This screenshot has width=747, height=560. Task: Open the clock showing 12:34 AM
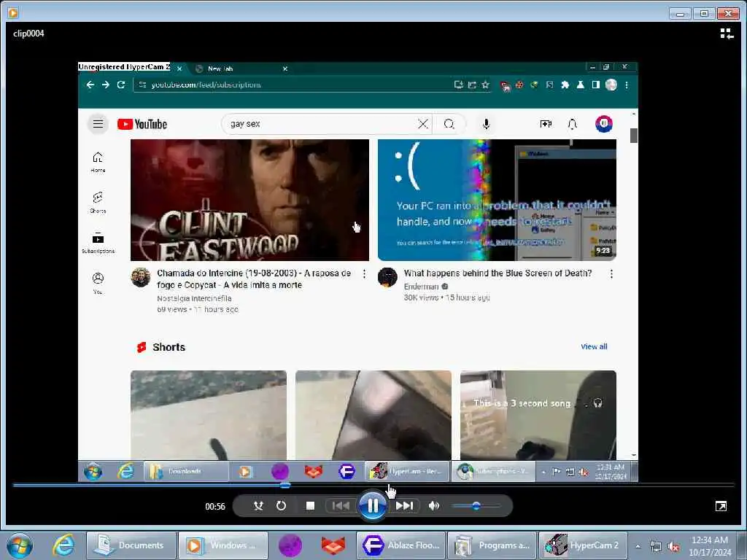[710, 545]
